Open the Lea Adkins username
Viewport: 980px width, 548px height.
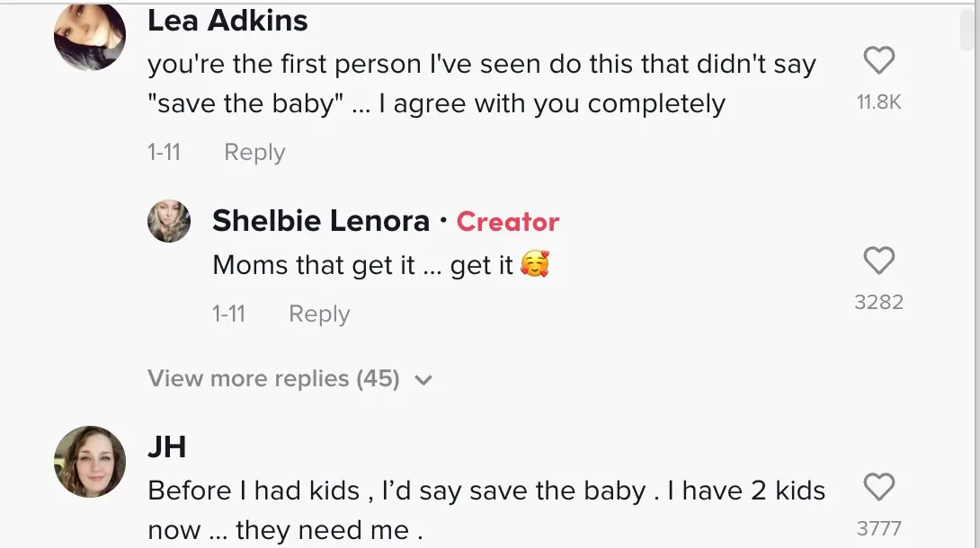pos(227,21)
